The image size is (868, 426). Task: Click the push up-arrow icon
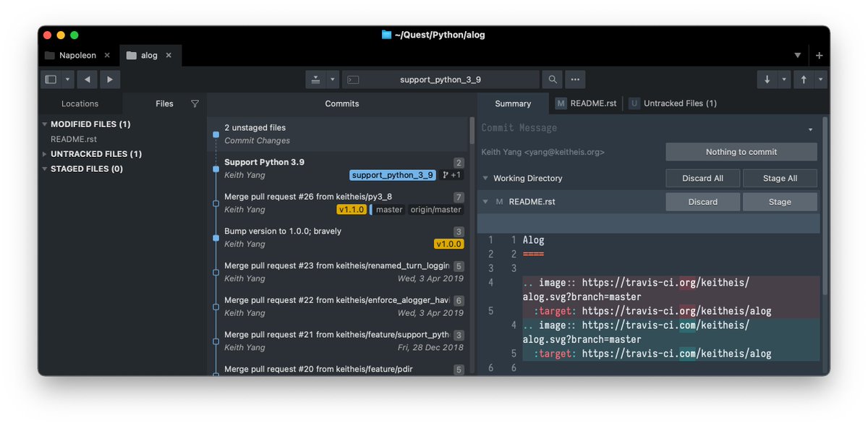click(x=804, y=80)
